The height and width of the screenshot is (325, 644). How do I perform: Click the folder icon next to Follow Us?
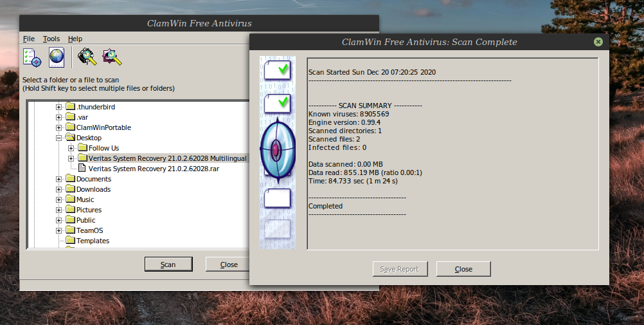(x=82, y=147)
